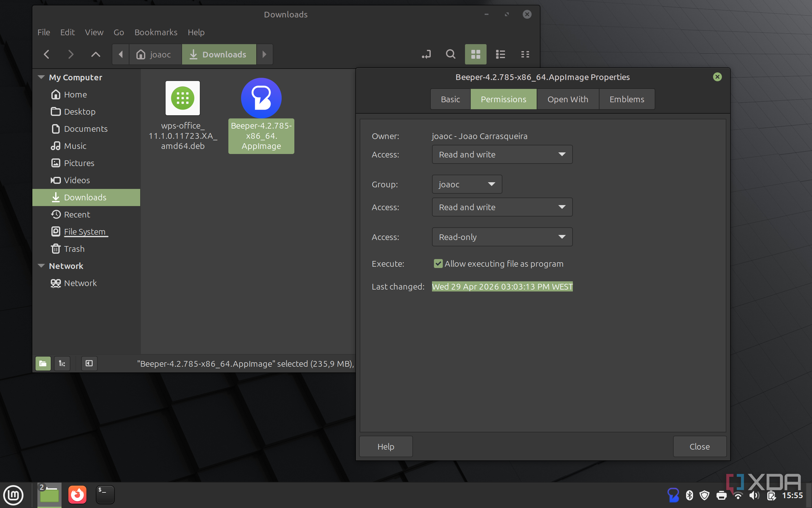812x508 pixels.
Task: Uncheck Allow executing file as program
Action: click(438, 264)
